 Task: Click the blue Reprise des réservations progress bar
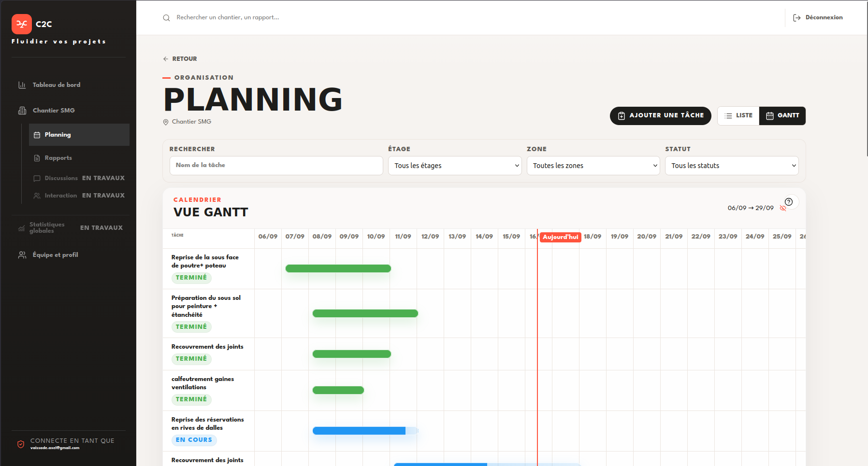click(x=365, y=431)
